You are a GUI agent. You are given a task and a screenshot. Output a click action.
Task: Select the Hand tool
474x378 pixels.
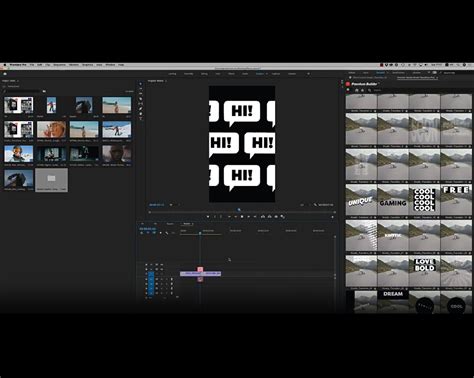140,114
